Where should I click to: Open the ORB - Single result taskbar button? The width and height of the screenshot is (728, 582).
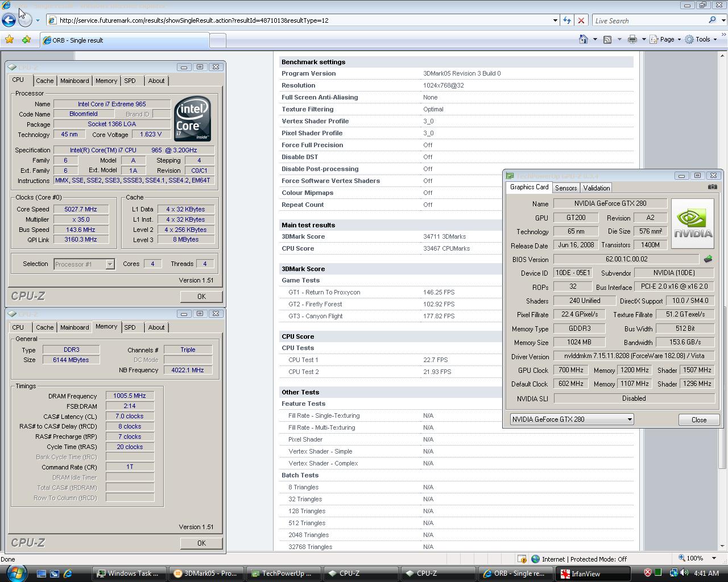[x=516, y=573]
